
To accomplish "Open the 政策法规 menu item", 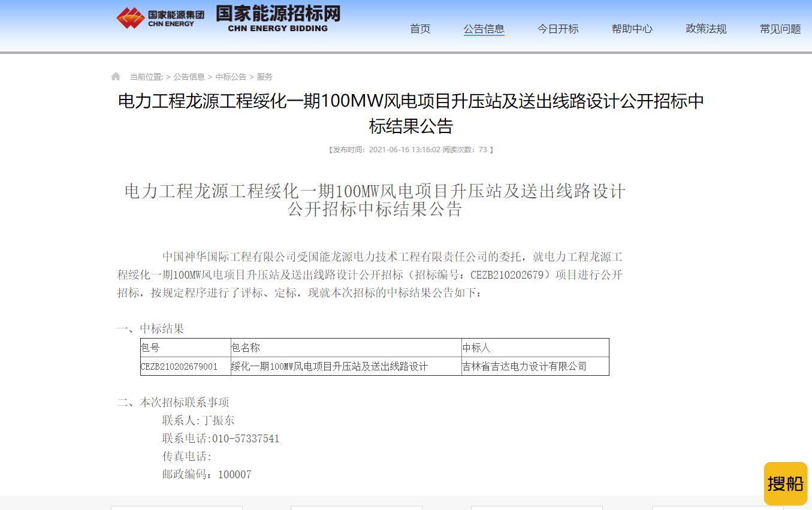I will [707, 29].
